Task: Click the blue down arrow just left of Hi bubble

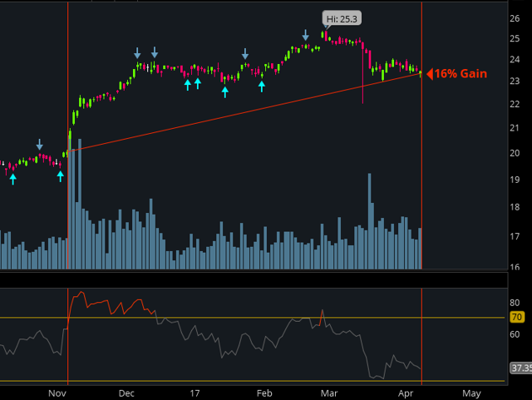Action: 306,35
